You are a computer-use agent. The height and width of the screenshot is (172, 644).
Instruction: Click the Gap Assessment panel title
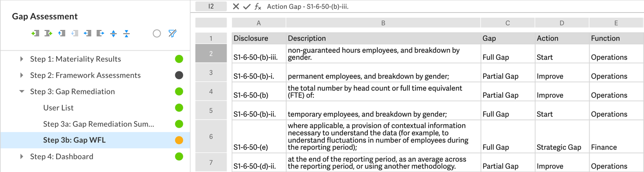[x=45, y=16]
